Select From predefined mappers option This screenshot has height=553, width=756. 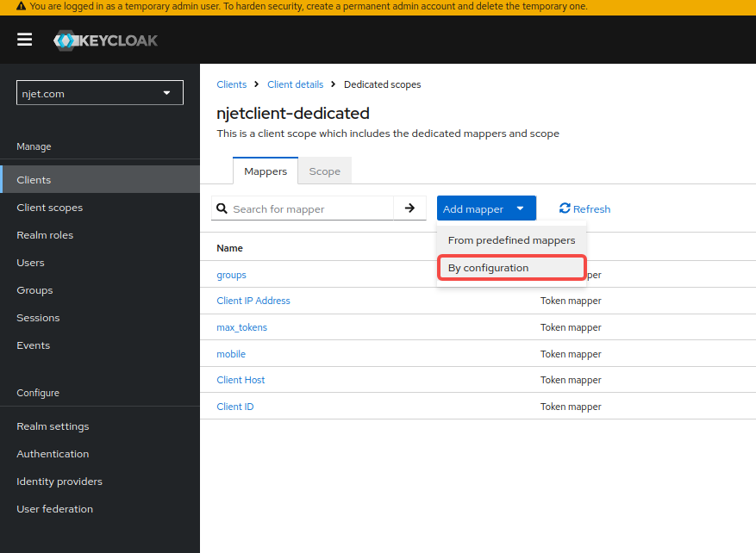511,240
